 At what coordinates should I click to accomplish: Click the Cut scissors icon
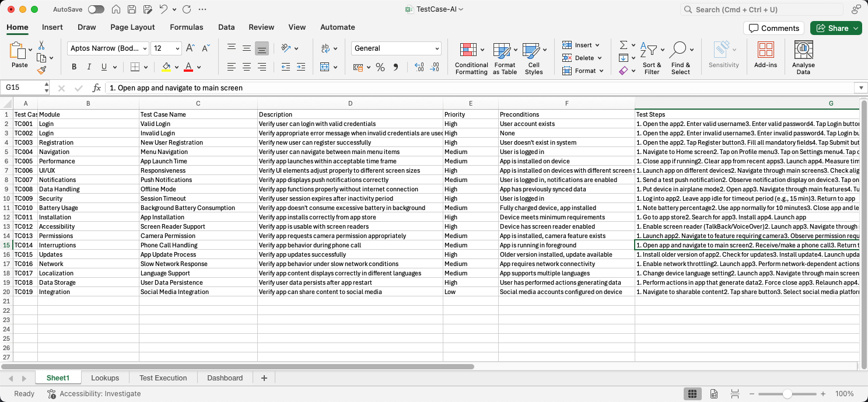[x=41, y=45]
